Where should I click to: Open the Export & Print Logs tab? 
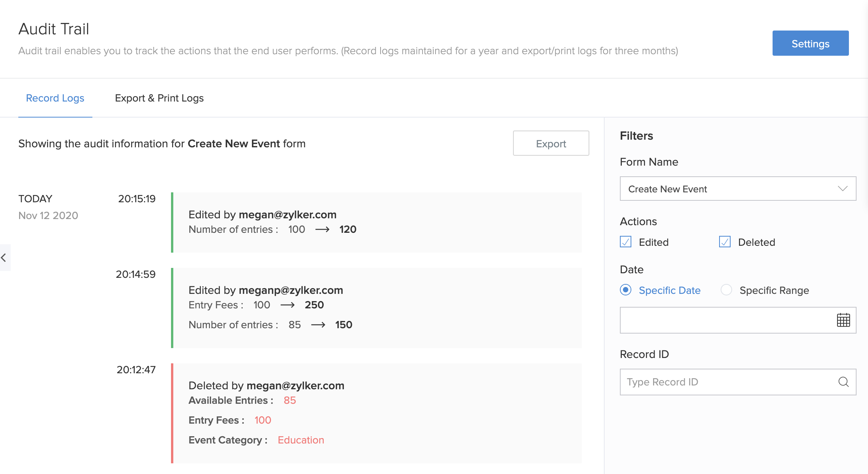pos(159,98)
